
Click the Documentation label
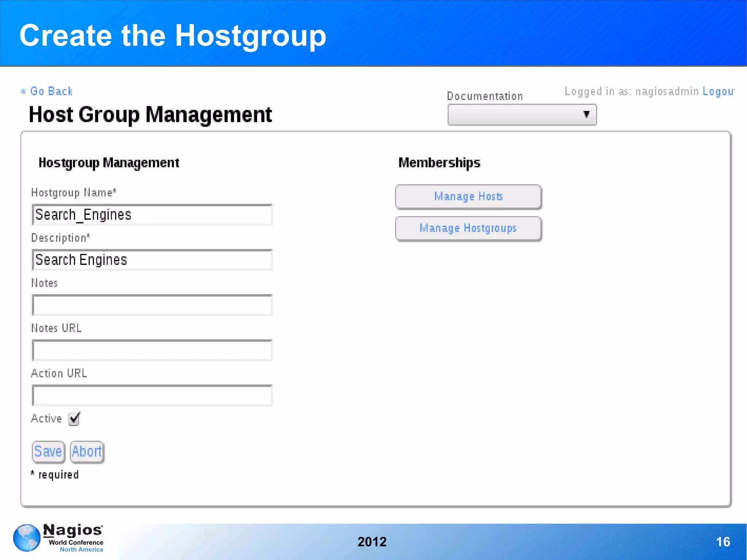click(x=485, y=96)
